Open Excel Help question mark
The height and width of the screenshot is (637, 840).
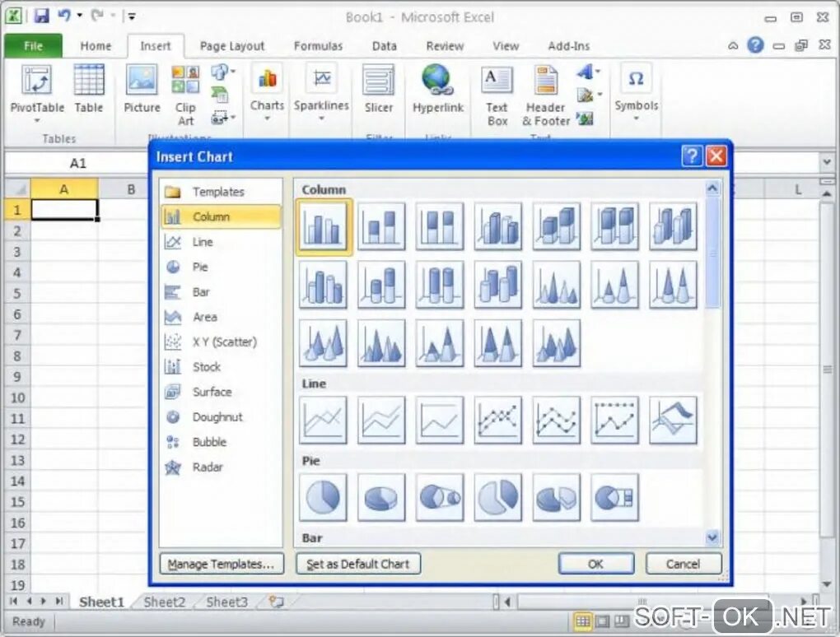click(x=755, y=45)
